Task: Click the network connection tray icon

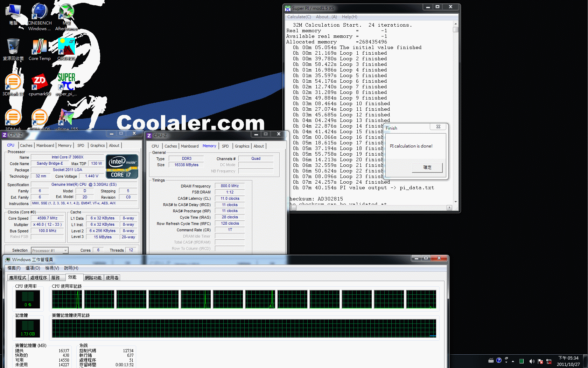Action: click(549, 361)
